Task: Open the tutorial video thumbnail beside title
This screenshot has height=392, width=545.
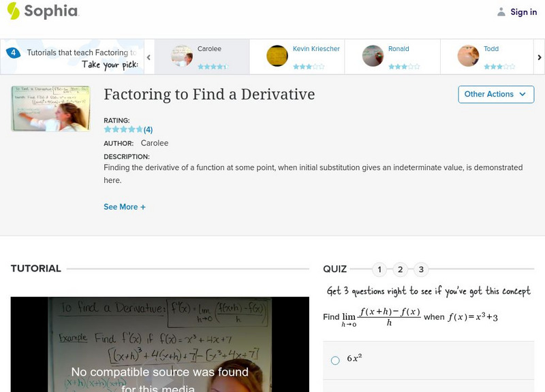Action: tap(51, 108)
